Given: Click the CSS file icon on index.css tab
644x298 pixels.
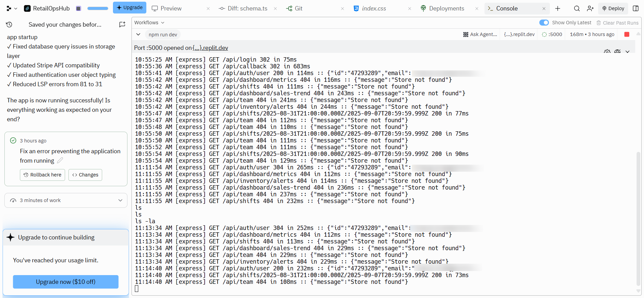Looking at the screenshot, I should coord(356,8).
